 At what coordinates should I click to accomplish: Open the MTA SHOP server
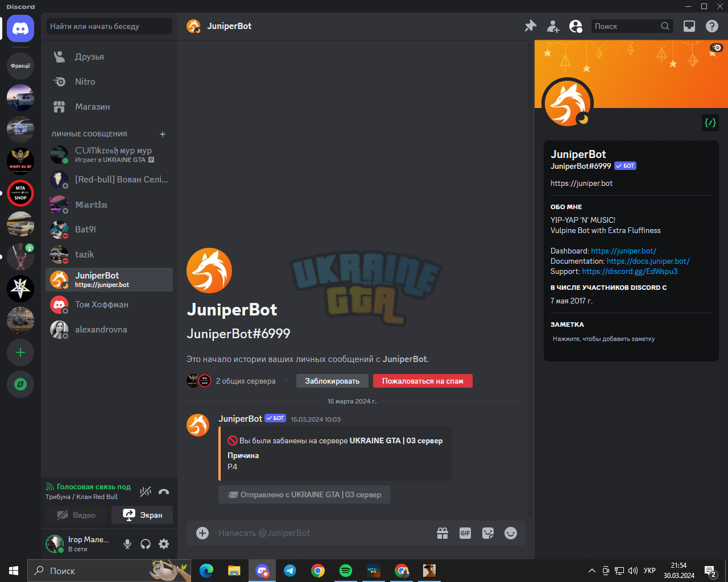coord(20,193)
